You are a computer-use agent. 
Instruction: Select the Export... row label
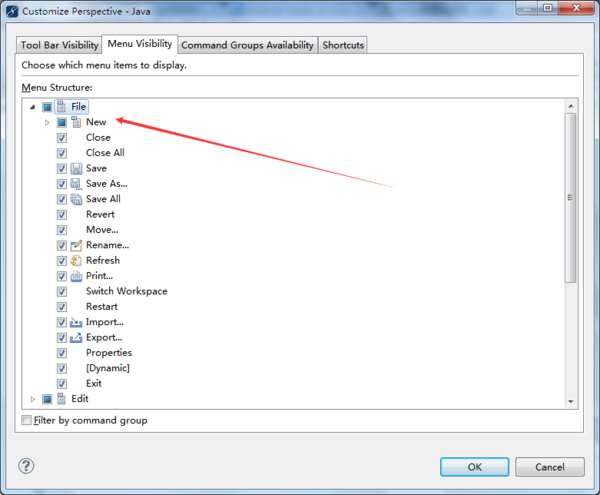tap(104, 337)
